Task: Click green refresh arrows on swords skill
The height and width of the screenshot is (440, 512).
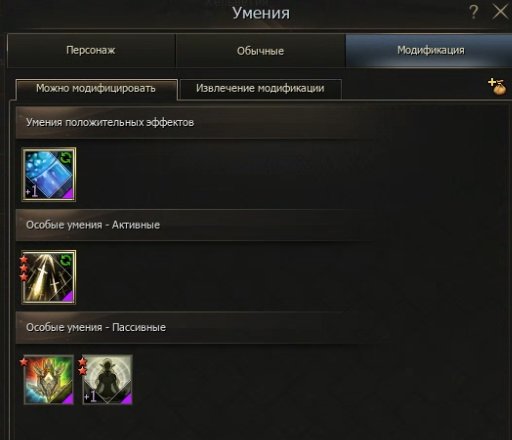Action: [66, 260]
